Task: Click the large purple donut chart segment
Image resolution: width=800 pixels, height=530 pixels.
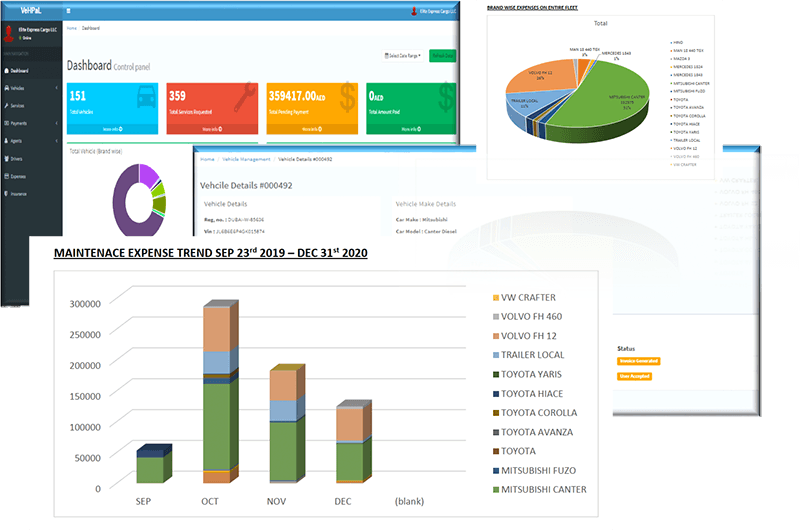Action: click(x=120, y=204)
